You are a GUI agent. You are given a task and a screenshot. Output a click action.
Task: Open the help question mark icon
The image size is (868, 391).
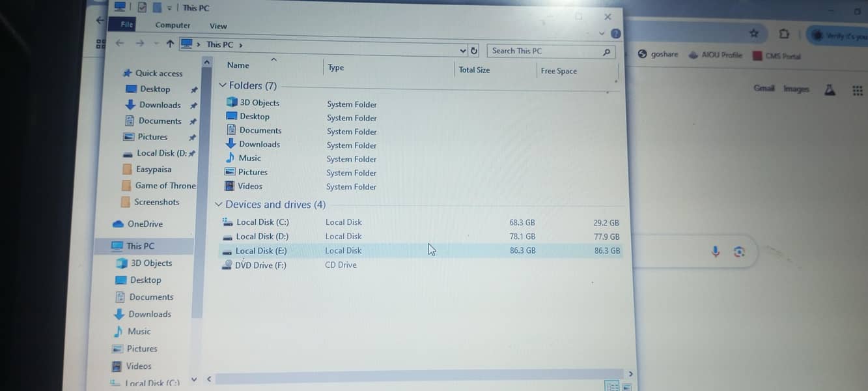click(615, 34)
